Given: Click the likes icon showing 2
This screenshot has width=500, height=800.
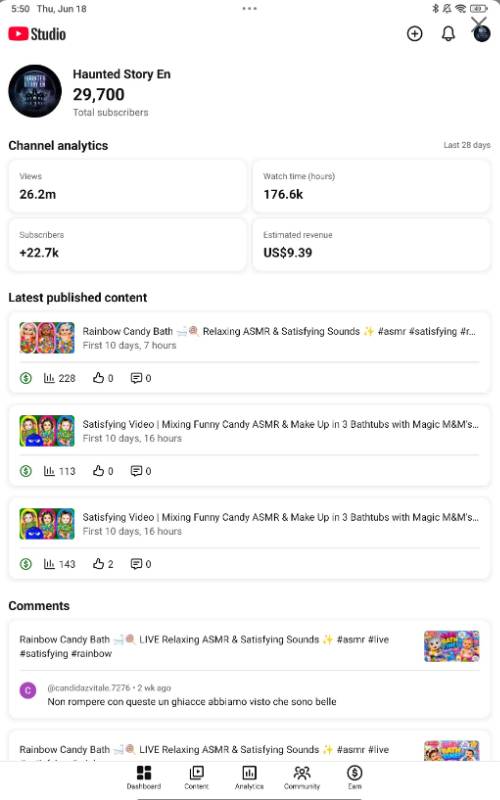Looking at the screenshot, I should (x=98, y=564).
